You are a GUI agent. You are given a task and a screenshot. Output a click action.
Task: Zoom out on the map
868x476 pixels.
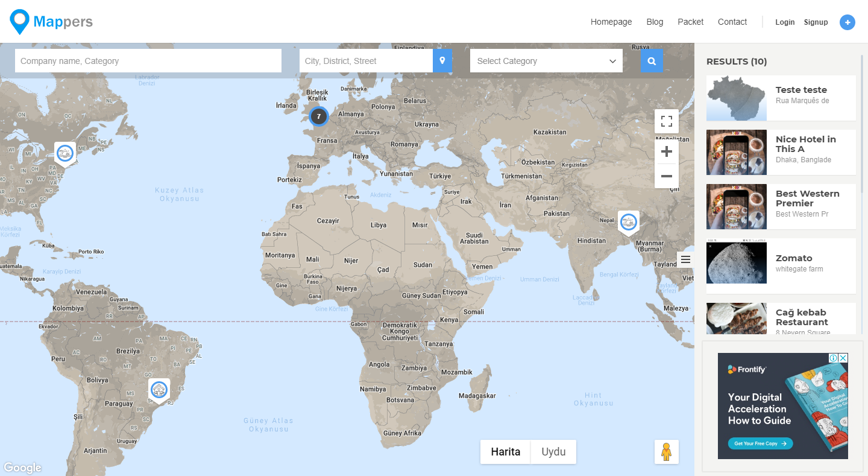tap(667, 176)
